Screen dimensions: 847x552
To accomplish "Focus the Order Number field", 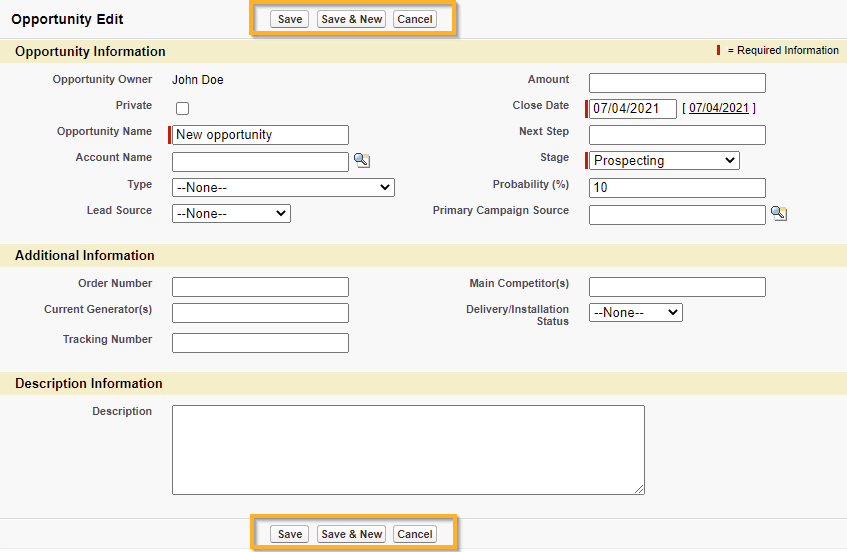I will click(x=260, y=288).
